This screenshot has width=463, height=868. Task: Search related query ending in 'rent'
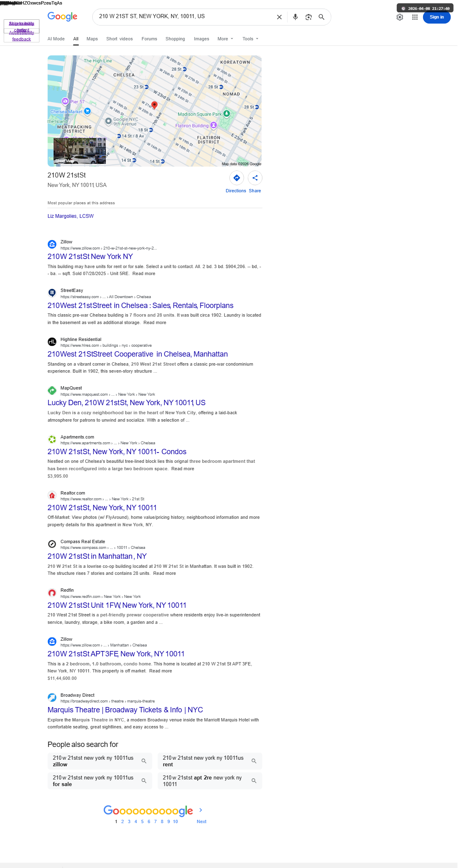(x=210, y=761)
